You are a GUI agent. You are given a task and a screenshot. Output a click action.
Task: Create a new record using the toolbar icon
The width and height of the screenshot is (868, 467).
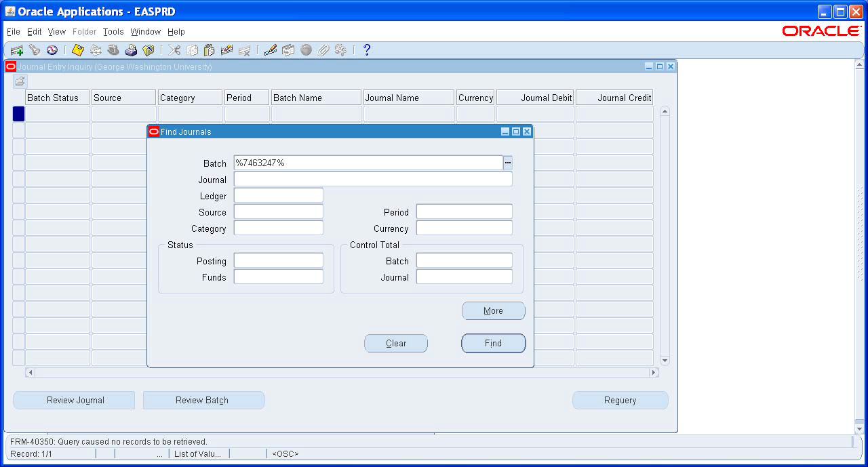coord(16,49)
